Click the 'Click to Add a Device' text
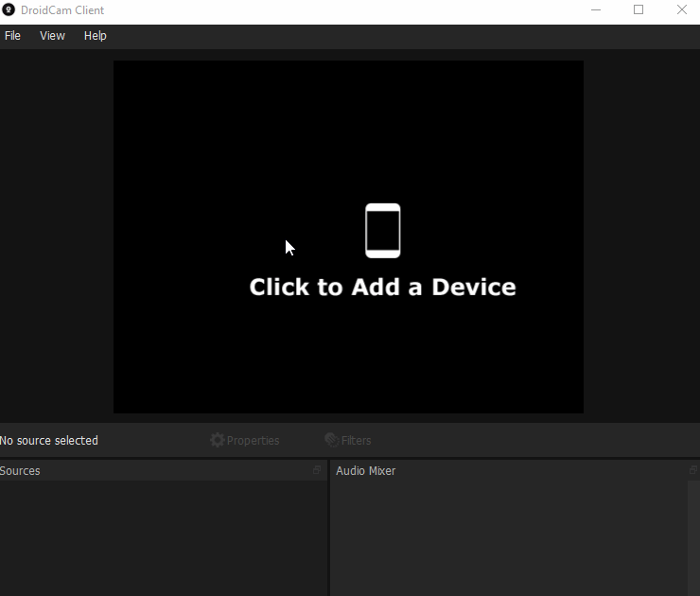This screenshot has height=596, width=700. coord(382,288)
